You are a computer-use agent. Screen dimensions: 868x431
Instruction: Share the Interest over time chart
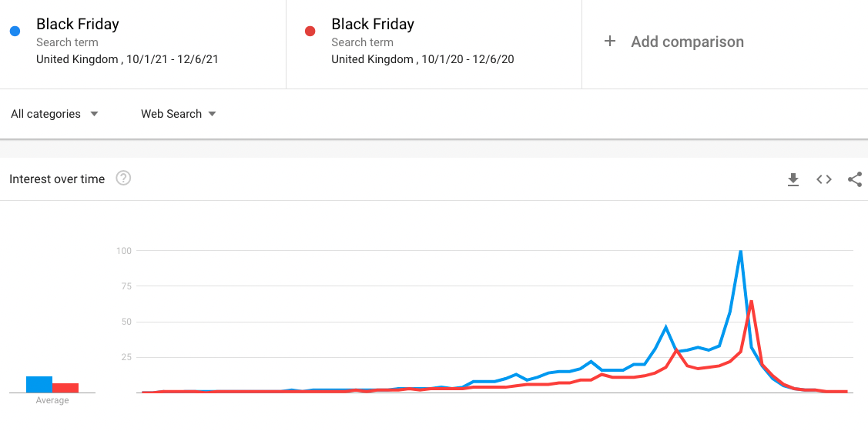854,179
